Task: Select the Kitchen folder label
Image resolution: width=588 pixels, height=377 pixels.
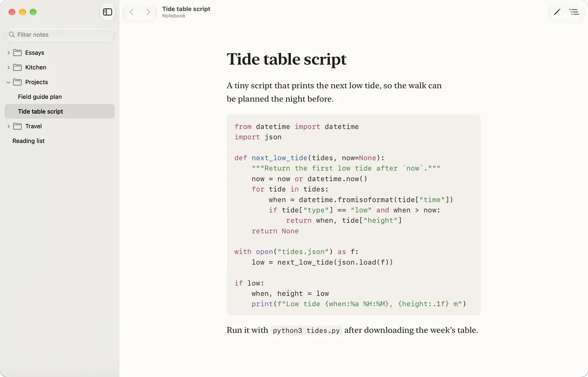Action: pos(36,67)
